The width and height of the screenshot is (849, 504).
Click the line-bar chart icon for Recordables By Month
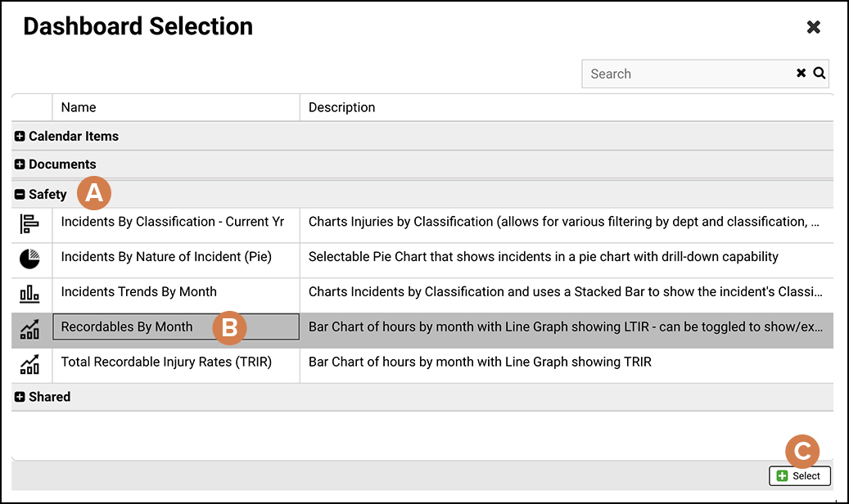point(29,329)
